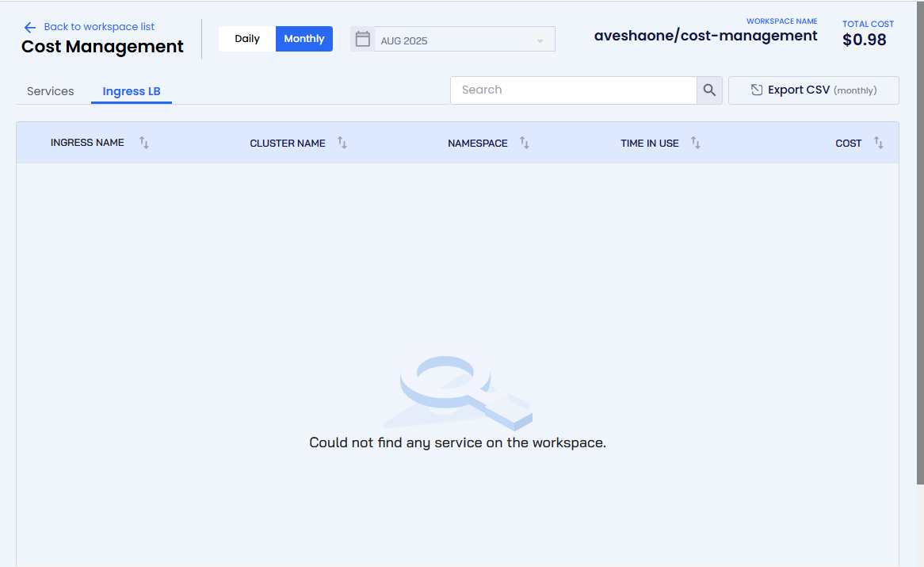Screen dimensions: 924x567
Task: Click Export CSV button
Action: click(x=813, y=90)
